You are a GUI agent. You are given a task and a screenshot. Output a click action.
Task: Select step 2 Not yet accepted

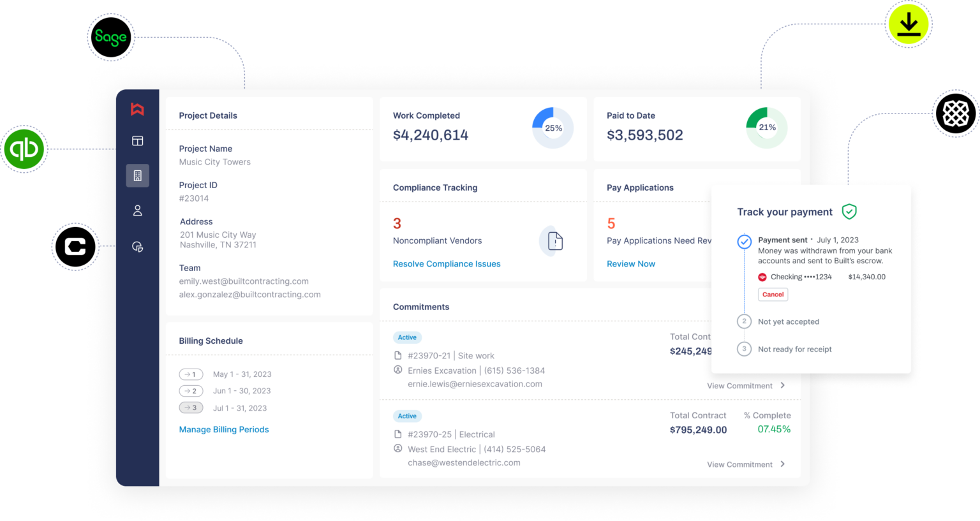click(744, 321)
